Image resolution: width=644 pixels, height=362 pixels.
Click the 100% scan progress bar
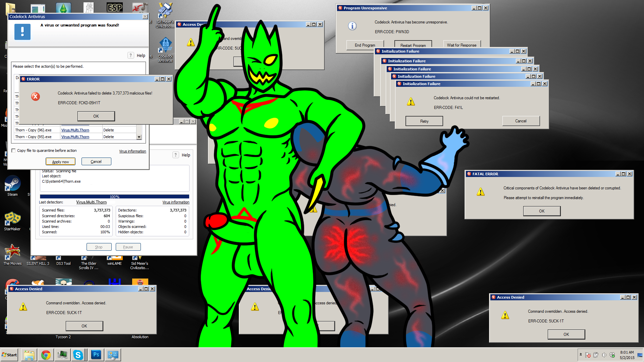[x=114, y=197]
